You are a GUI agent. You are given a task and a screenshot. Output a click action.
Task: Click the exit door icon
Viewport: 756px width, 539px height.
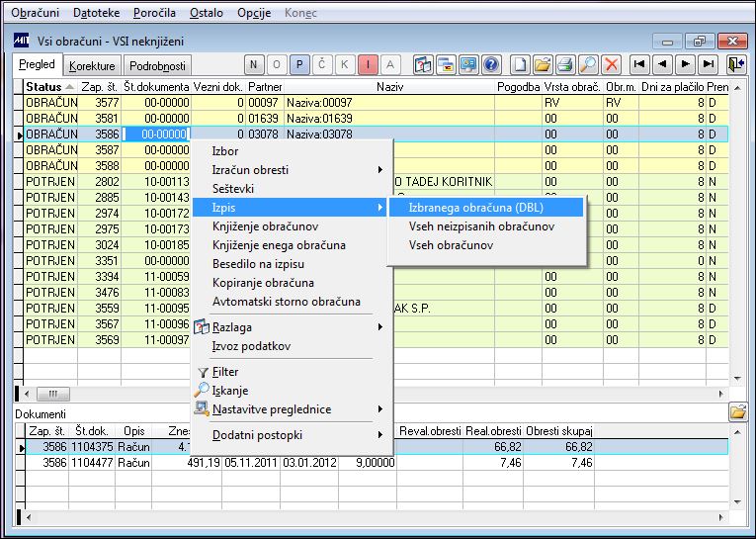(736, 64)
